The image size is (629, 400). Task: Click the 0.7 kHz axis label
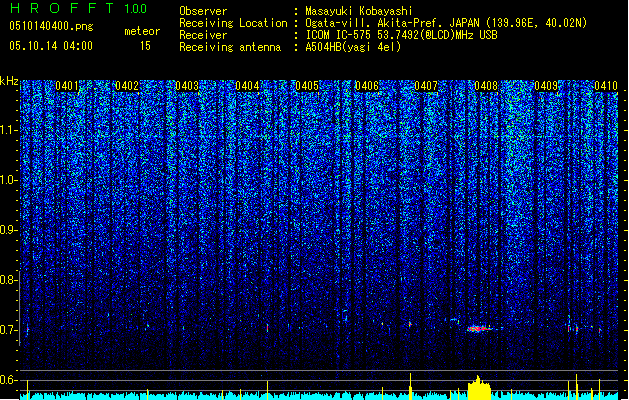(8, 330)
